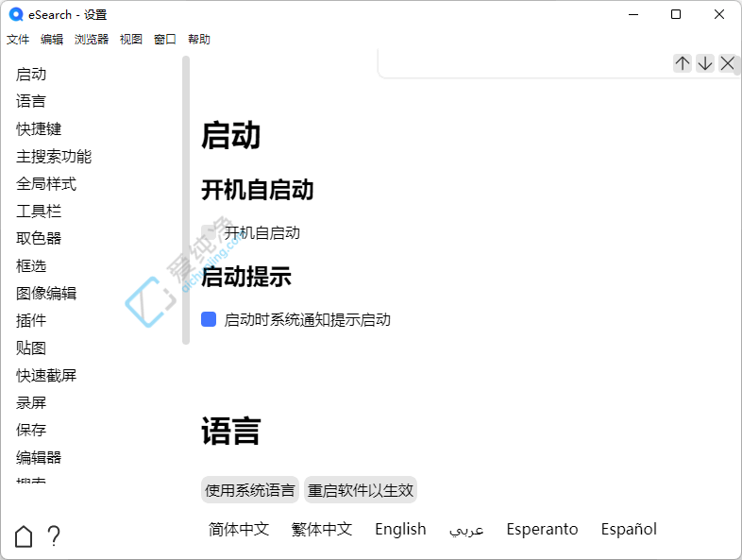Screen dimensions: 742x560
Task: Open the 窗口 menu
Action: 165,40
